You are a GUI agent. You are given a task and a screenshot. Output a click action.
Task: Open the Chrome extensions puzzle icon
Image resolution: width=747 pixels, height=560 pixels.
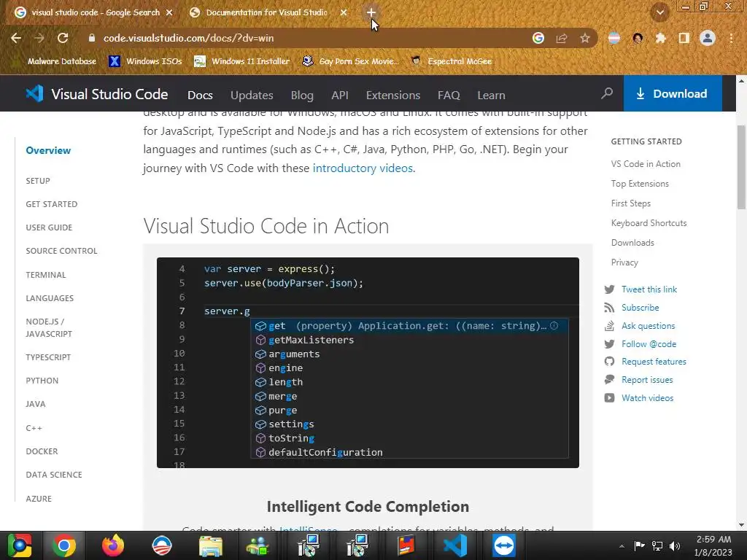point(661,38)
